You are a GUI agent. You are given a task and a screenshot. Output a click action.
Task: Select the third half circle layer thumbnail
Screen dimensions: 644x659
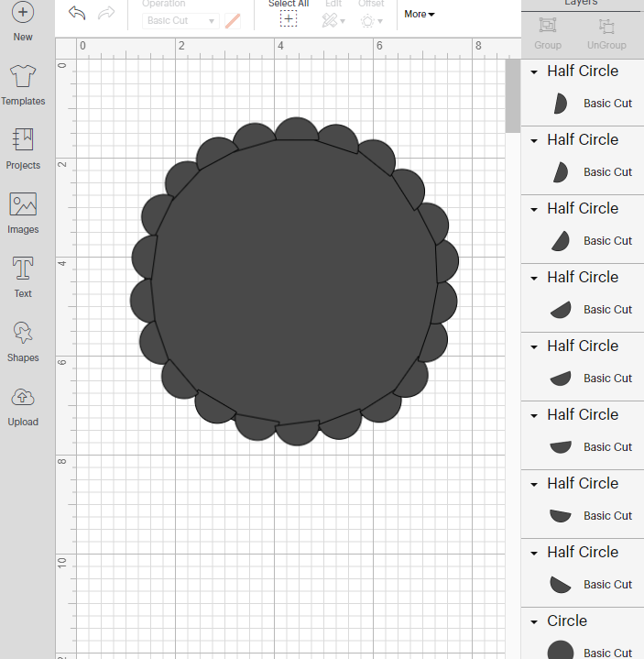(561, 241)
